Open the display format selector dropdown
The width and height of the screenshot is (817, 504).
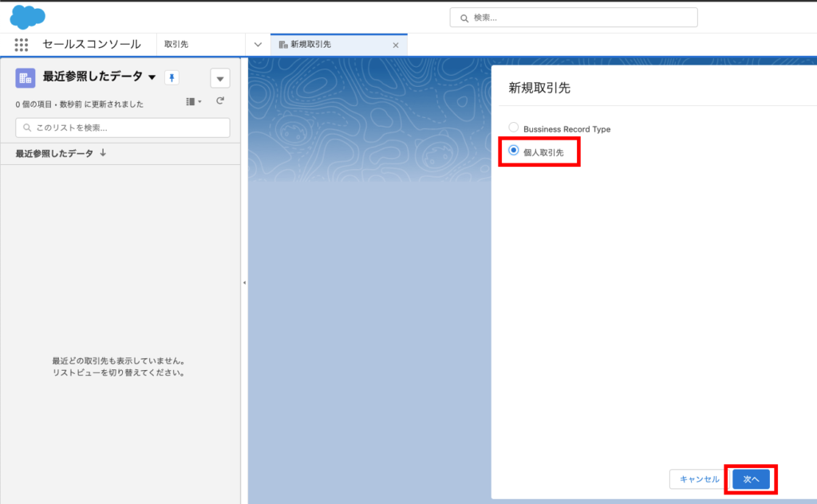[194, 101]
